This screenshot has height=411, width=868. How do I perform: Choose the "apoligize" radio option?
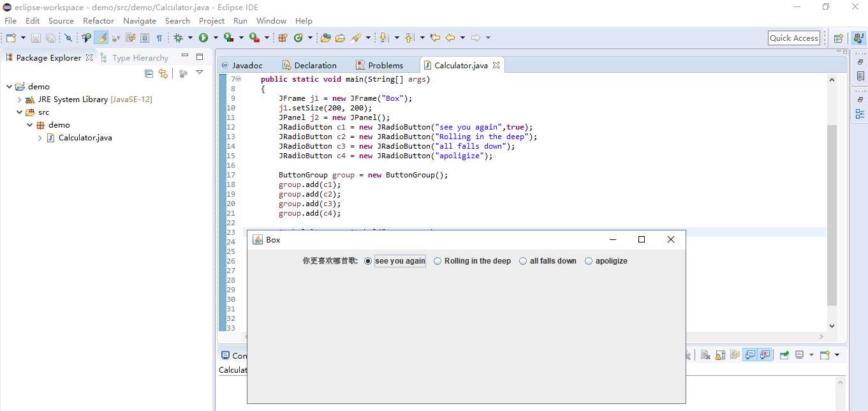[606, 261]
